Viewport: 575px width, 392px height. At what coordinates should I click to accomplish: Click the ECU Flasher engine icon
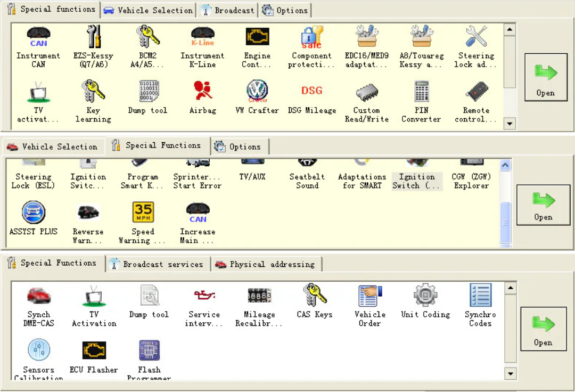click(94, 350)
